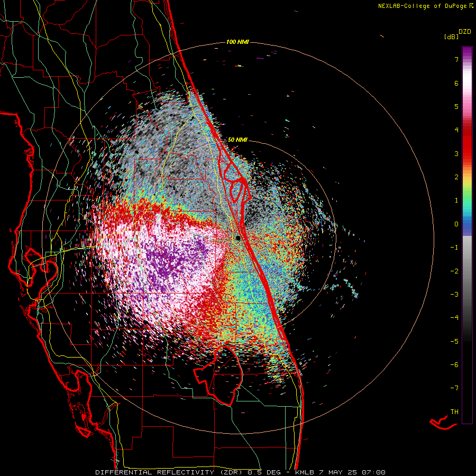The height and width of the screenshot is (476, 476).
Task: Click the KMLB radar site black dot
Action: tap(239, 238)
